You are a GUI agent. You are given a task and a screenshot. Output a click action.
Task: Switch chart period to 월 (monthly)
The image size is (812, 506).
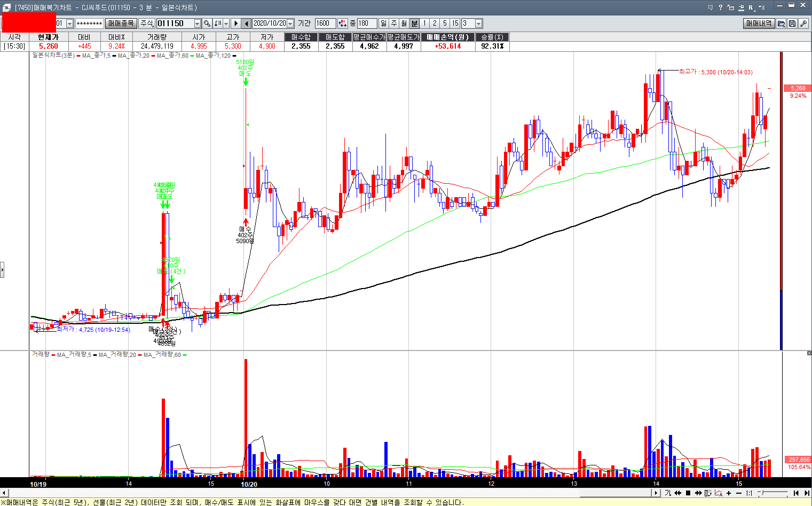click(404, 24)
